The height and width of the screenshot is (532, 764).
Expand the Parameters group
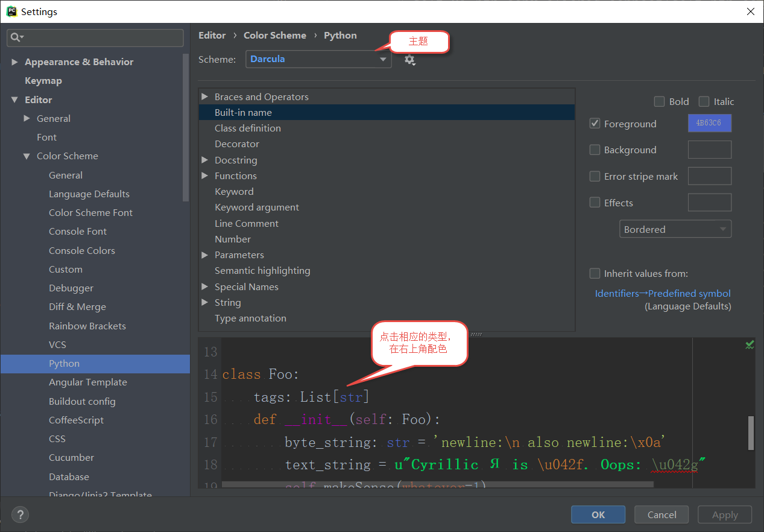pyautogui.click(x=205, y=255)
